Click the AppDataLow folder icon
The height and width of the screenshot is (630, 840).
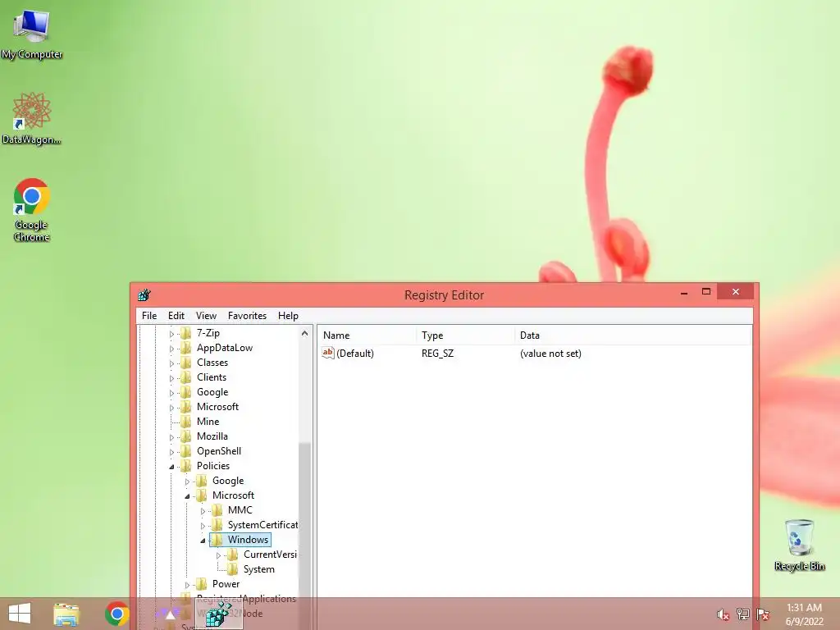pyautogui.click(x=186, y=348)
